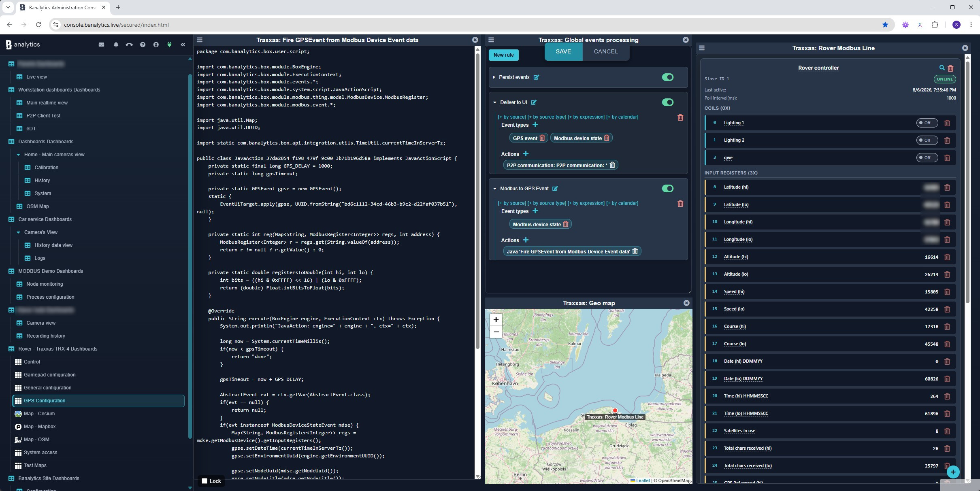Image resolution: width=980 pixels, height=491 pixels.
Task: Open the mail envelope icon in sidebar header
Action: click(101, 45)
